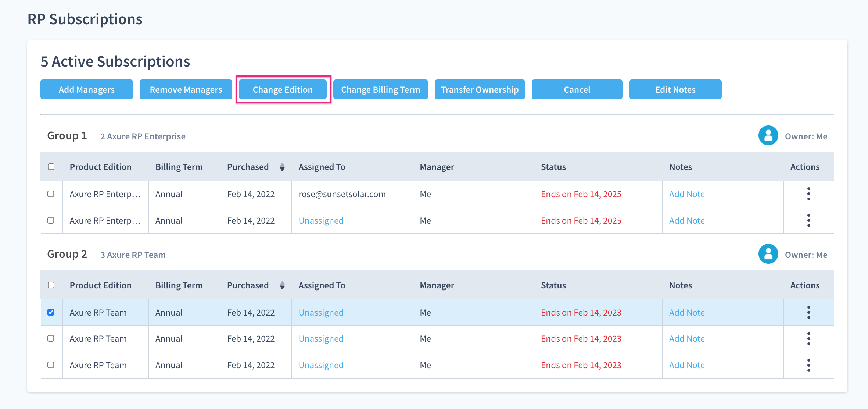The image size is (868, 409).
Task: Click the Edit Notes button
Action: pyautogui.click(x=675, y=90)
